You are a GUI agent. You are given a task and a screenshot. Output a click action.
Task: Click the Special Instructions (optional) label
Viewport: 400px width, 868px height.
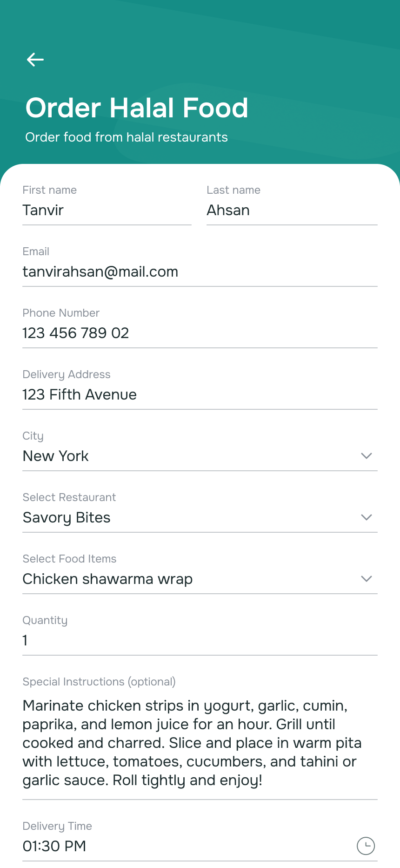click(x=99, y=682)
